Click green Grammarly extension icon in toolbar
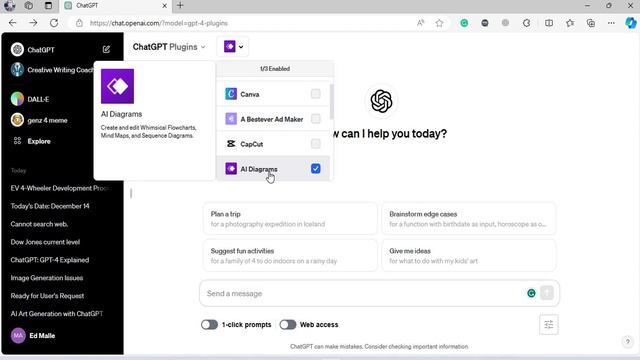 (x=464, y=23)
